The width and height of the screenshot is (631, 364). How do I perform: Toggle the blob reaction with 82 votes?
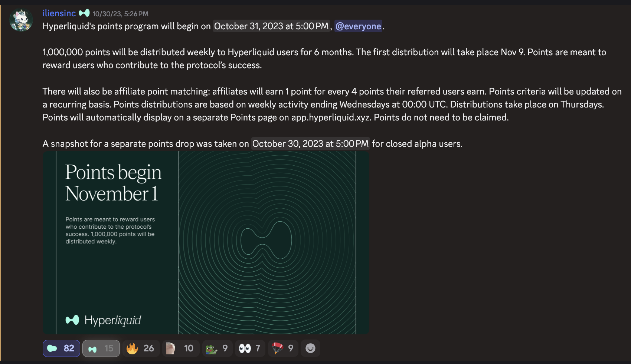click(x=61, y=348)
